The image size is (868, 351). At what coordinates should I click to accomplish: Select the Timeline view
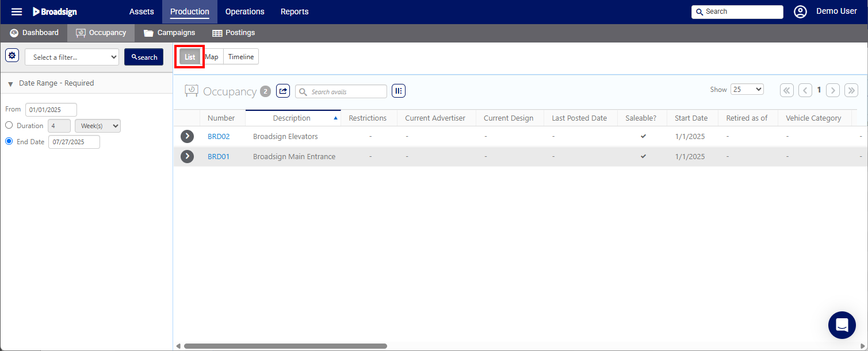pos(241,57)
